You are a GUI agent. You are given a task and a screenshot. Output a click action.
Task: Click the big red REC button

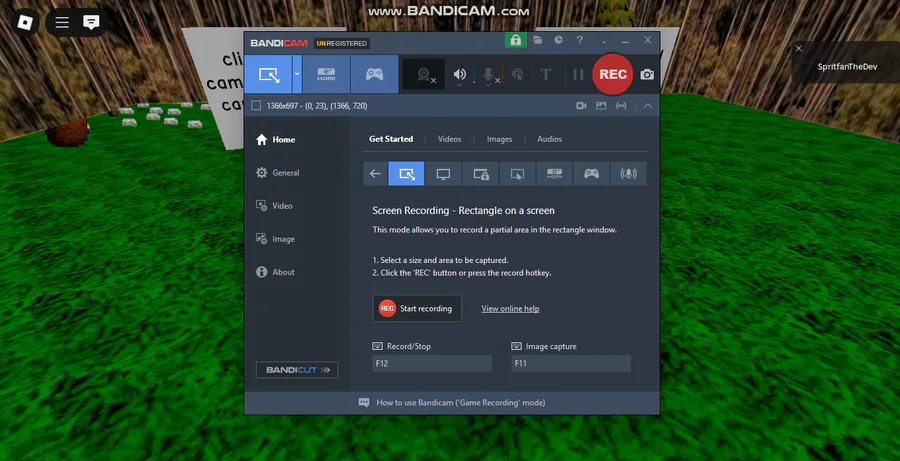(612, 74)
